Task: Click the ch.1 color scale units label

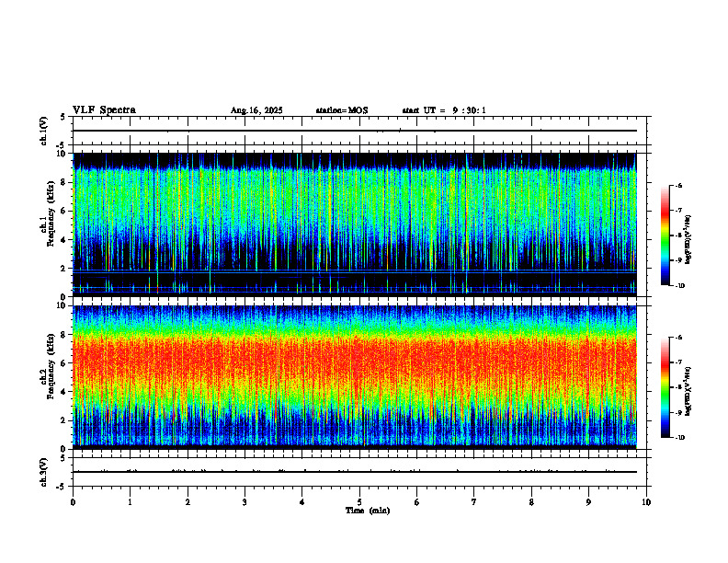Action: click(x=688, y=240)
